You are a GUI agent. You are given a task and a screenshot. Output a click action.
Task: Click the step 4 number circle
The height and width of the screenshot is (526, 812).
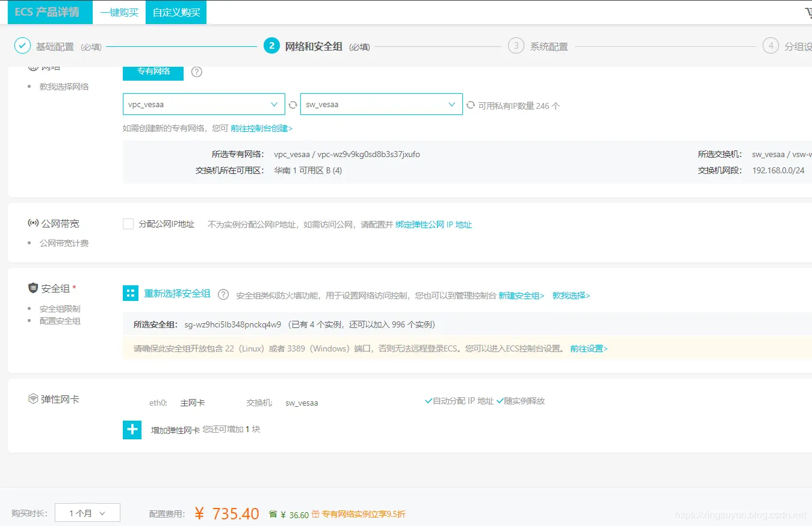(x=770, y=46)
